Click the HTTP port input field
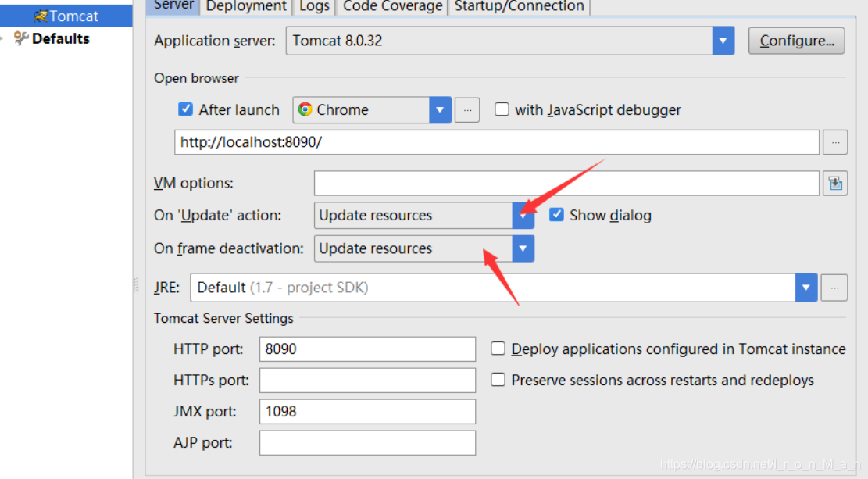The width and height of the screenshot is (868, 479). tap(367, 349)
